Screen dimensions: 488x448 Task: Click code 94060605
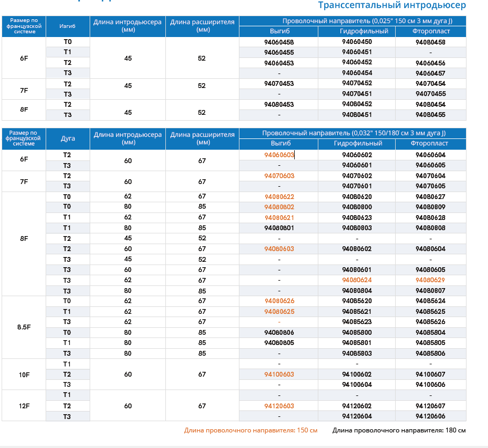tap(431, 165)
